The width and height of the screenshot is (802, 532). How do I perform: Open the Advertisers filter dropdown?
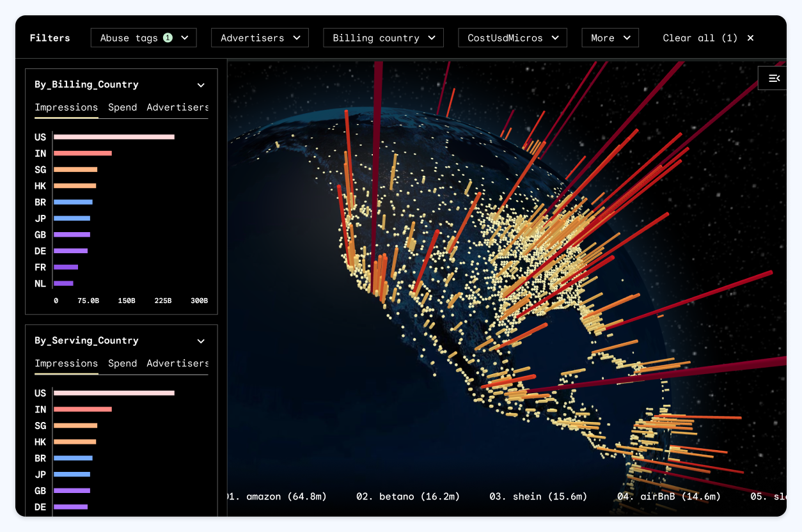click(x=259, y=38)
